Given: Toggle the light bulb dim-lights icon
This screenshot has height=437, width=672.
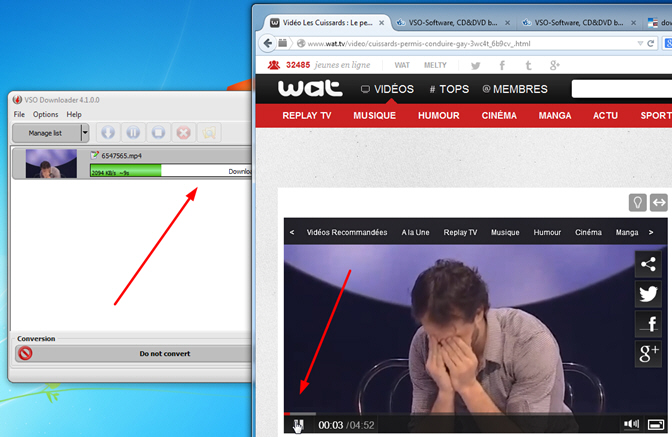Looking at the screenshot, I should (637, 202).
